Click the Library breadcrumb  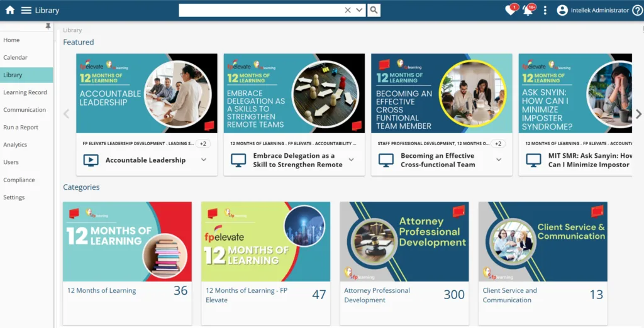pyautogui.click(x=72, y=30)
